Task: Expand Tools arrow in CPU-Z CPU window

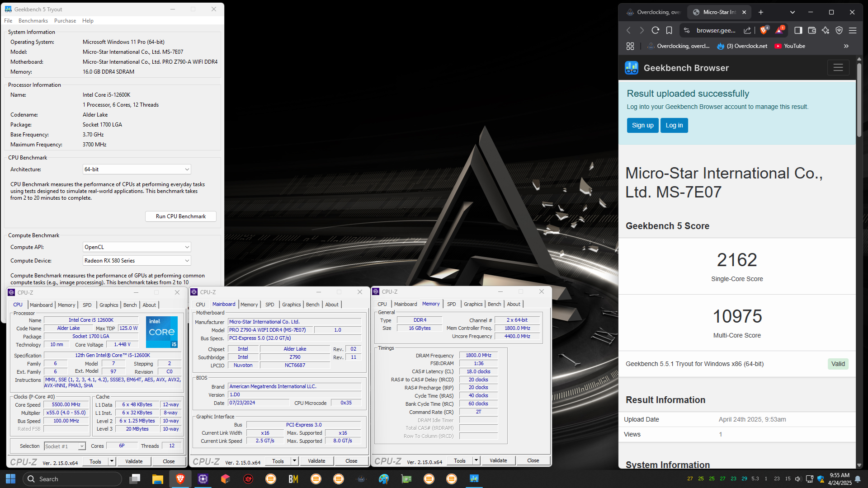Action: click(x=112, y=461)
